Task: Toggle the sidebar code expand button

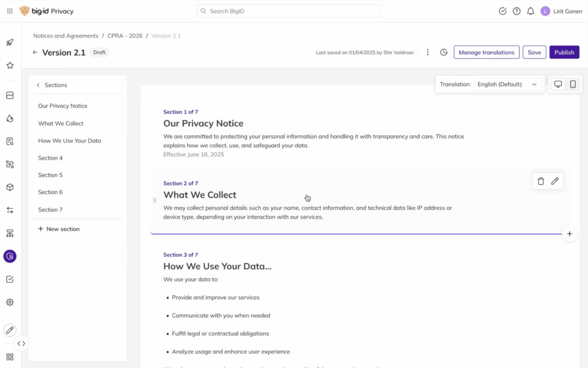Action: [21, 343]
